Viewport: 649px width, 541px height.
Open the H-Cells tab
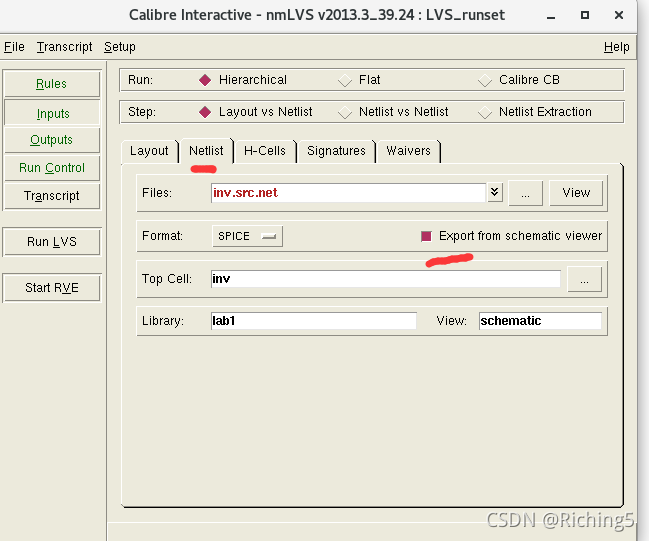pyautogui.click(x=265, y=151)
